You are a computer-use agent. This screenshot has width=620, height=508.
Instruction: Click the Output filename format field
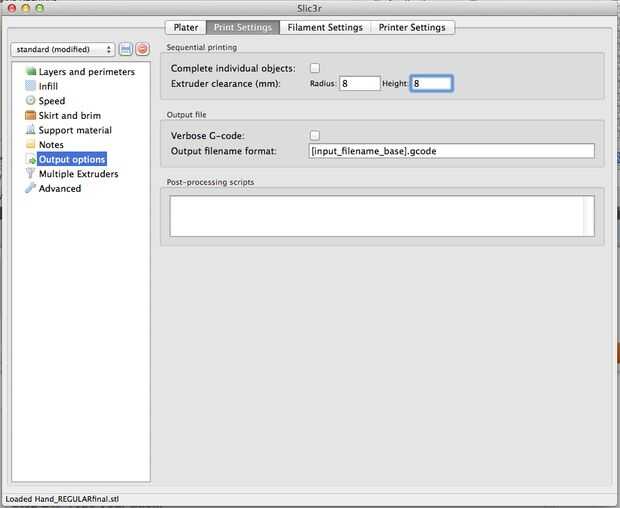point(451,151)
